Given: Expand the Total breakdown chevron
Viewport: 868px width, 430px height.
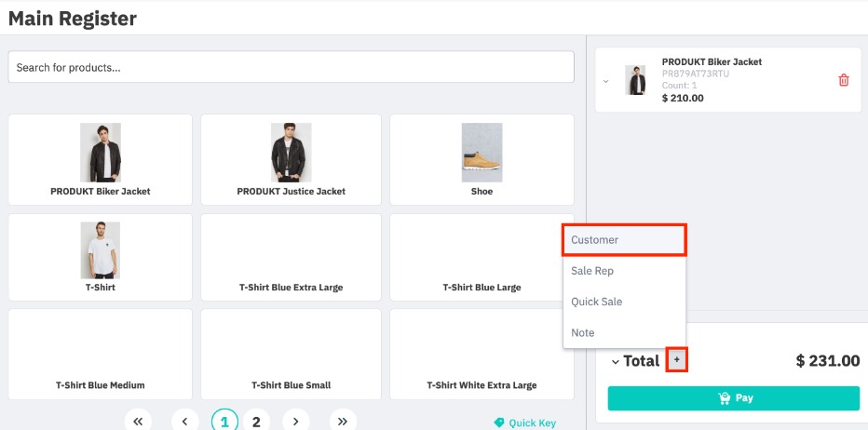Looking at the screenshot, I should [x=616, y=362].
